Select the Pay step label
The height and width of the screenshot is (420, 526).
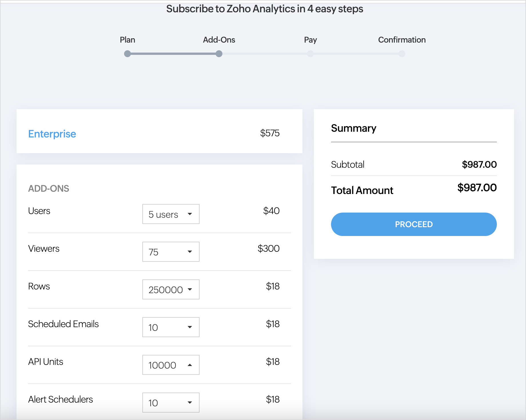(x=310, y=40)
